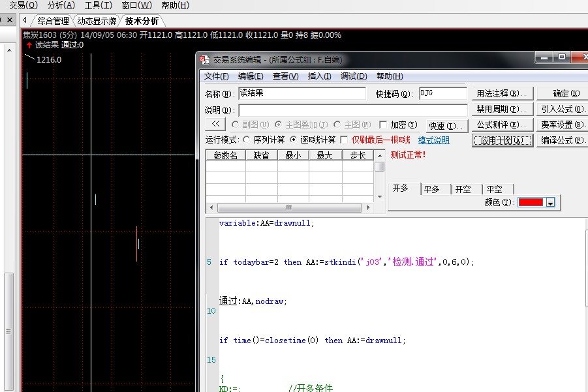This screenshot has height=392, width=588.
Task: Open the 调试 menu in the editor
Action: tap(353, 76)
